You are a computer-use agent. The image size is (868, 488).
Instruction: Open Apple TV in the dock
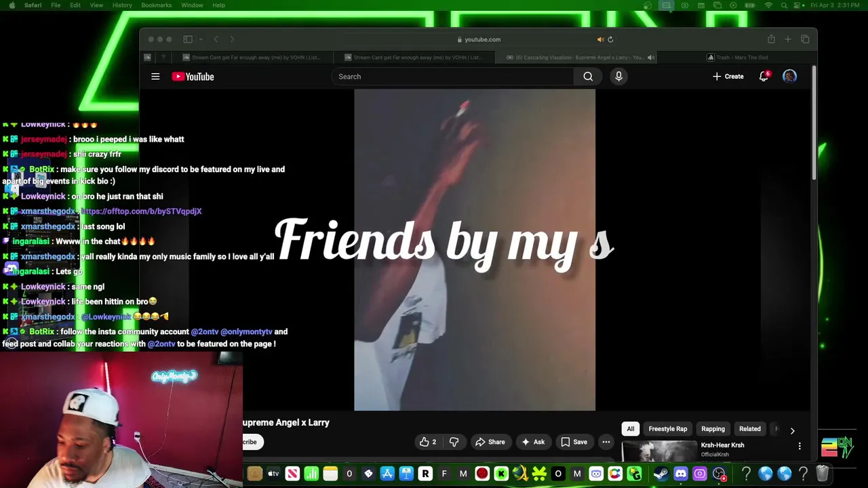273,474
